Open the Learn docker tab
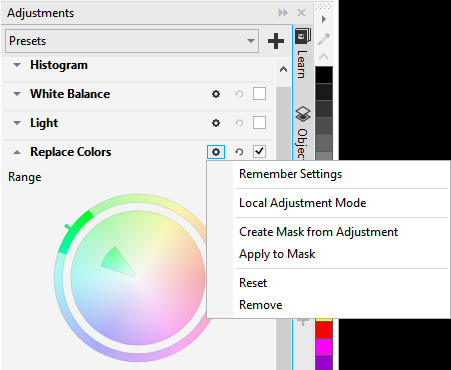Screen dimensions: 451x370 [302, 54]
